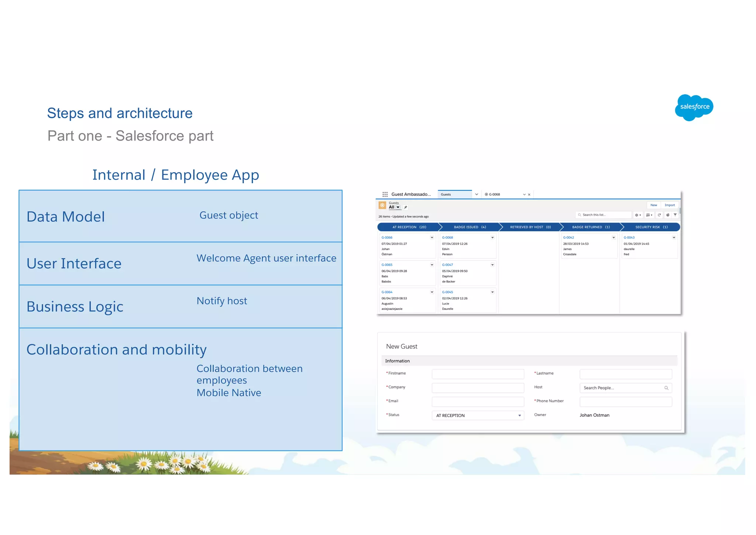
Task: Pin the All list view
Action: [405, 207]
